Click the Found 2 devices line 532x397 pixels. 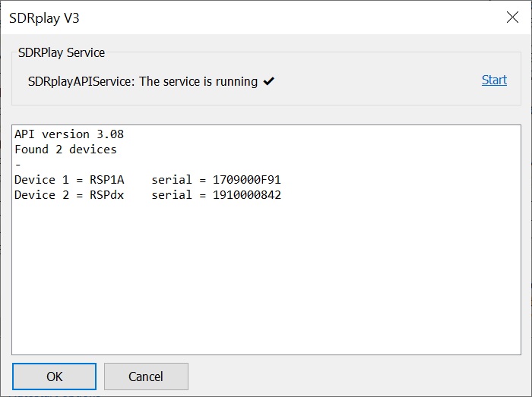click(66, 150)
